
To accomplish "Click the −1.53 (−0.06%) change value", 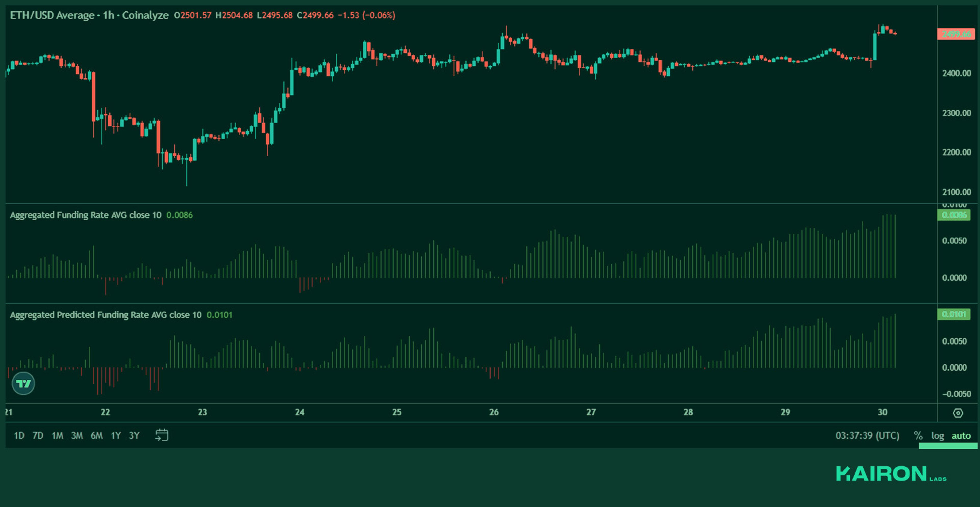I will click(x=366, y=15).
